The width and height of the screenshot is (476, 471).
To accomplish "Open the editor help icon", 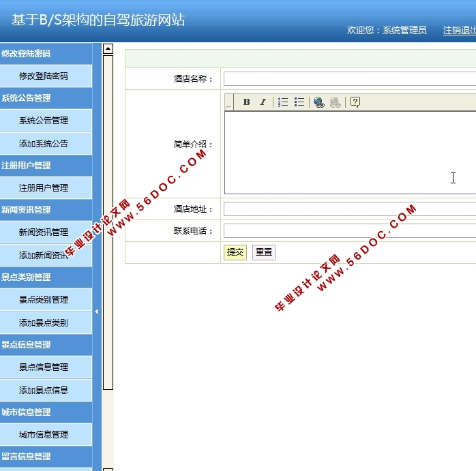I will pyautogui.click(x=355, y=102).
